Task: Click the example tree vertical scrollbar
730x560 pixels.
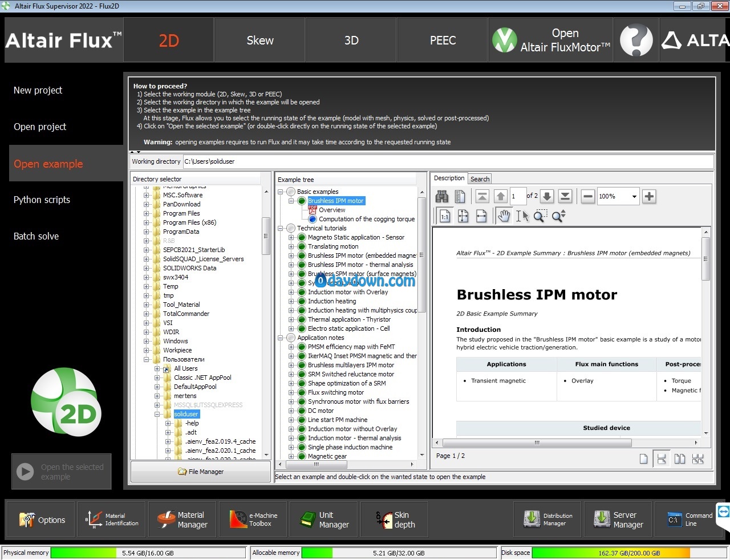Action: tap(422, 254)
